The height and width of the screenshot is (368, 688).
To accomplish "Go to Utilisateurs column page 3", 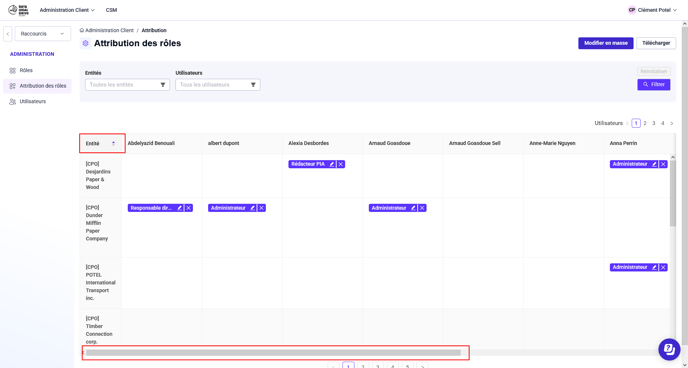I will pyautogui.click(x=654, y=123).
